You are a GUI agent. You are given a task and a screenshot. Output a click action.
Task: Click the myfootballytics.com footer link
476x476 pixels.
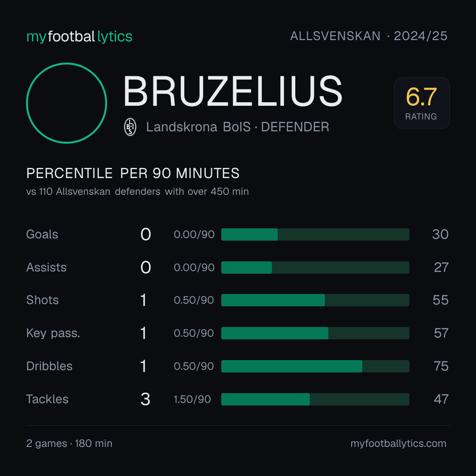point(398,443)
